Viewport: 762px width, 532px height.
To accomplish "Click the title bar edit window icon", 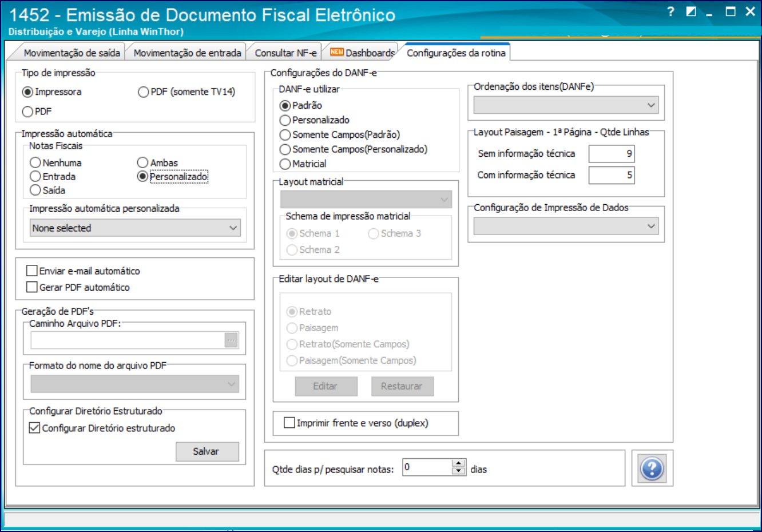I will (691, 11).
